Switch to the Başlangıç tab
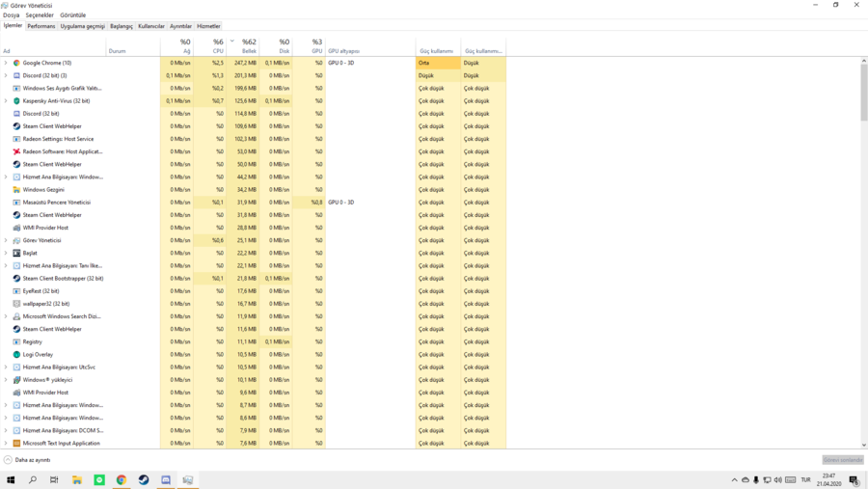This screenshot has width=868, height=489. (x=122, y=26)
